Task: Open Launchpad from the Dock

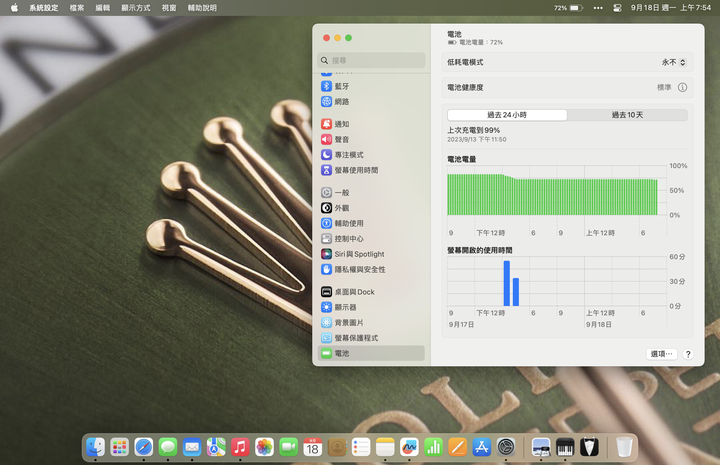Action: pos(119,447)
